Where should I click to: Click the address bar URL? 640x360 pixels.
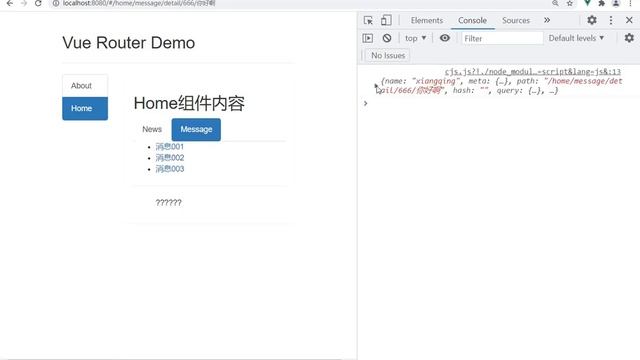139,3
